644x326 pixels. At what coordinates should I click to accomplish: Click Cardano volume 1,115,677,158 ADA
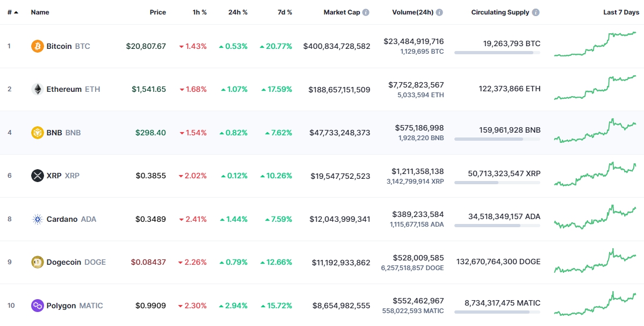[416, 224]
